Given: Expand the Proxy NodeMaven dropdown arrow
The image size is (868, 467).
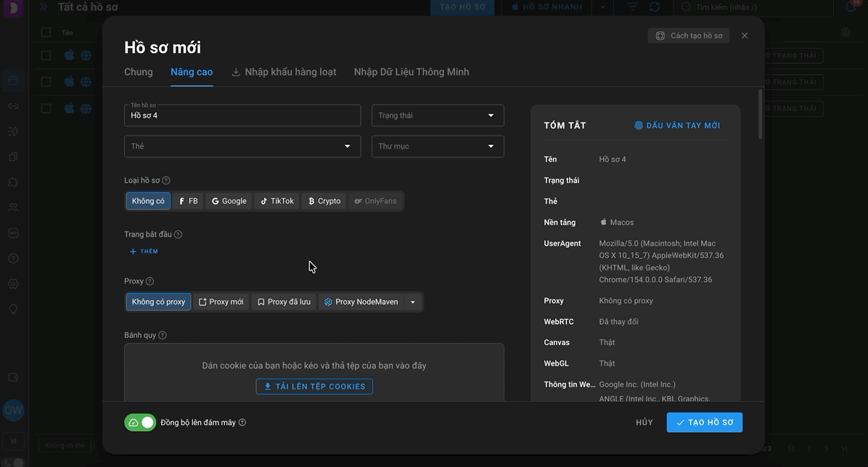Looking at the screenshot, I should 413,302.
